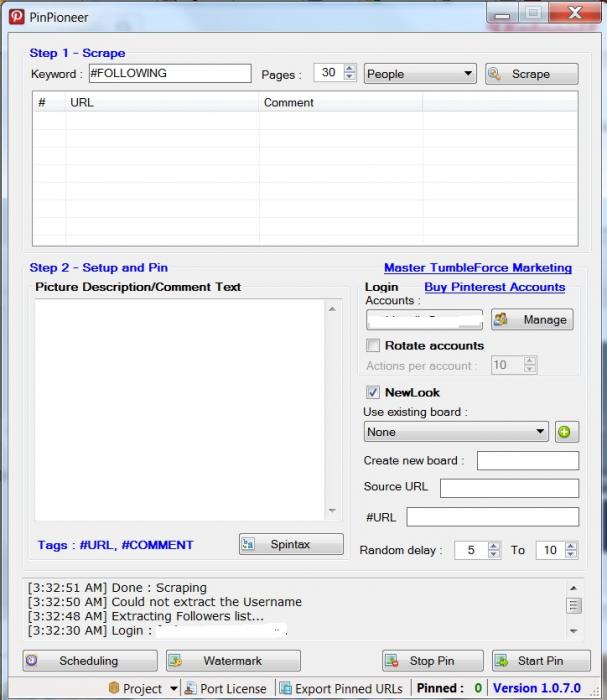607x700 pixels.
Task: Click the Spintax button
Action: click(291, 544)
